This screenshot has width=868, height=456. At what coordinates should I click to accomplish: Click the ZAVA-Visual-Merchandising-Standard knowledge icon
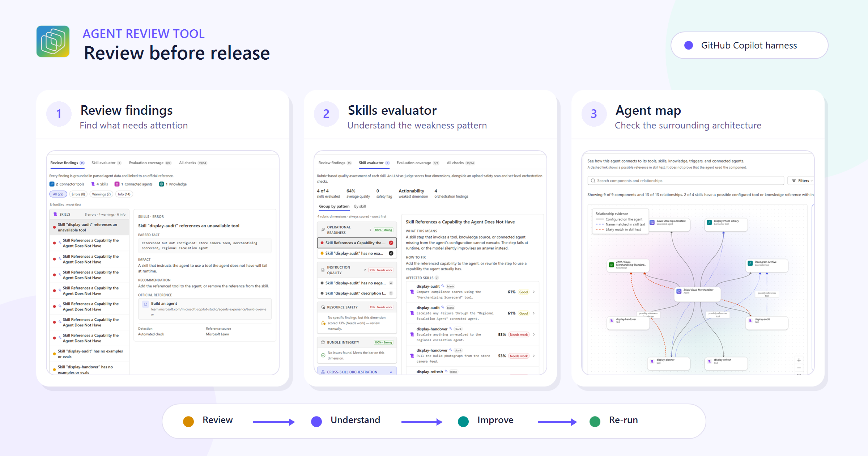(x=612, y=265)
